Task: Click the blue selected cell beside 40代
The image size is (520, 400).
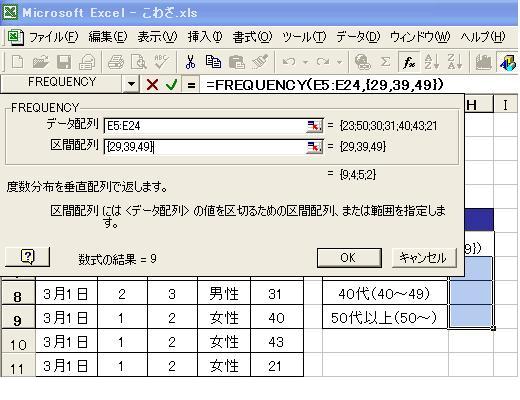Action: coord(471,293)
